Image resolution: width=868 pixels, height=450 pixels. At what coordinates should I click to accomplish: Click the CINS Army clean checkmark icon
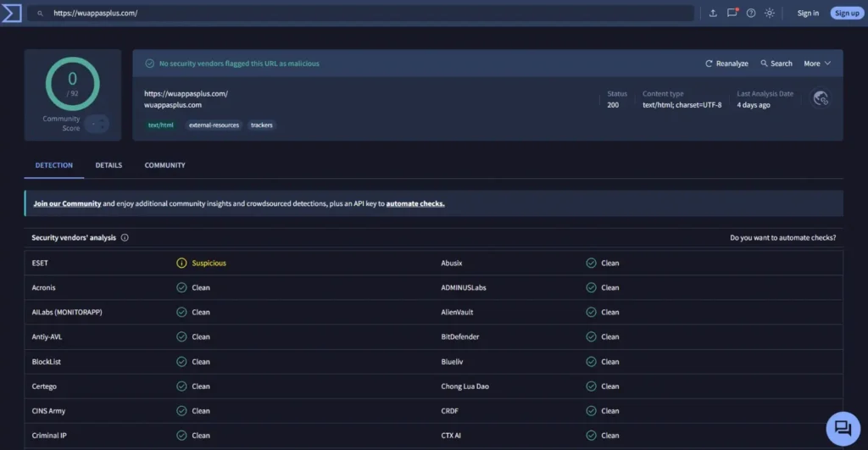coord(181,411)
